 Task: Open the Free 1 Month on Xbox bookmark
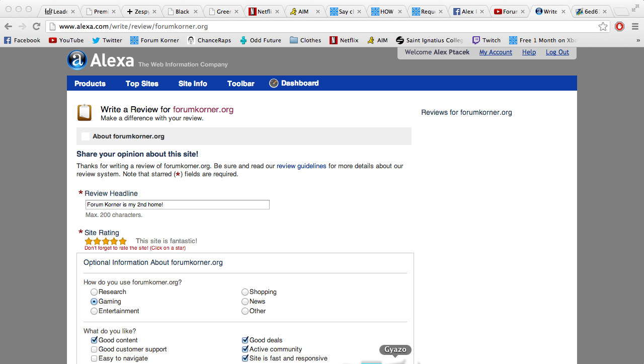point(543,40)
